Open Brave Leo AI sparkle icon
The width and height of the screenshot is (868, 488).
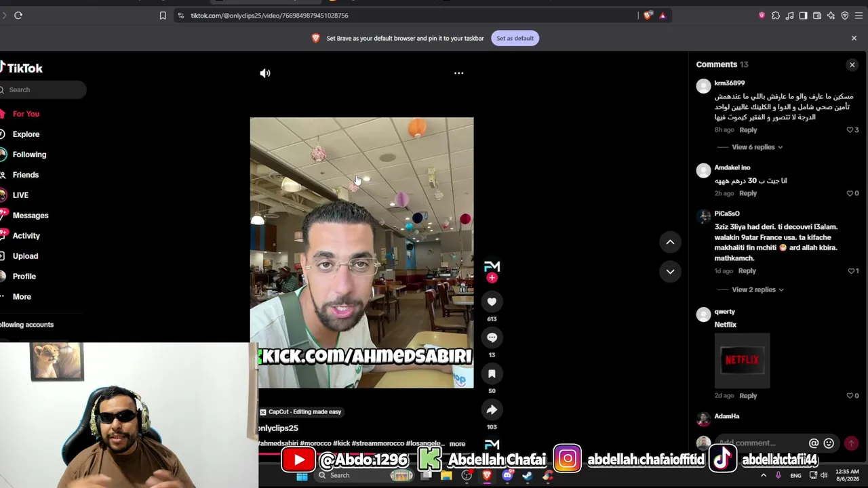pos(831,16)
